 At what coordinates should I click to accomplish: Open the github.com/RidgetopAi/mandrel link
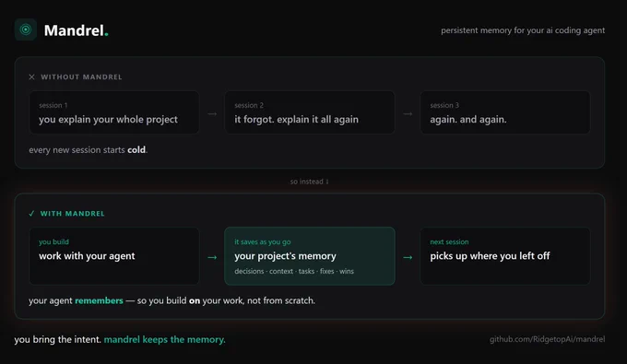tap(547, 339)
